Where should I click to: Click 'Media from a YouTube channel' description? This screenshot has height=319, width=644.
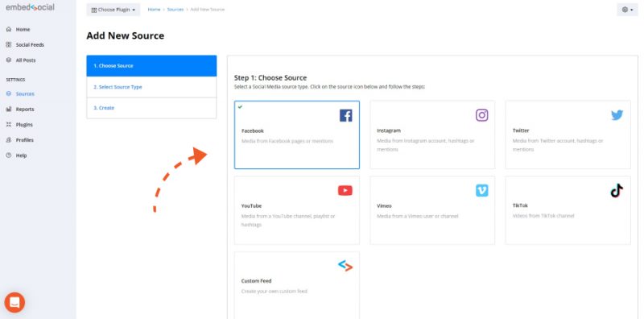(x=288, y=221)
